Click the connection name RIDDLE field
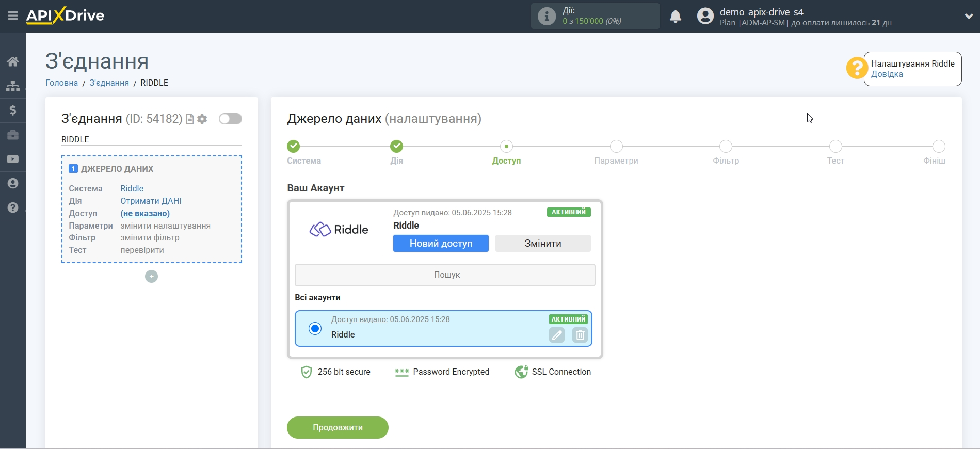This screenshot has height=449, width=980. (151, 139)
